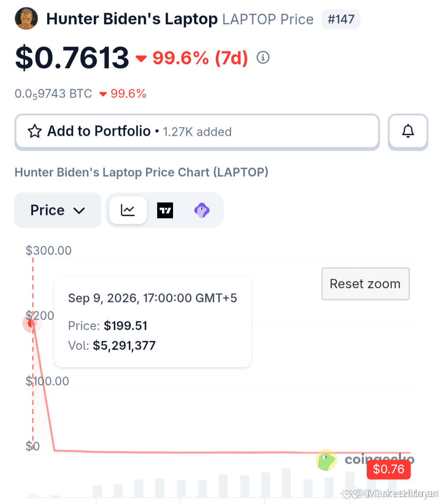Image resolution: width=442 pixels, height=504 pixels.
Task: Open the info icon next to 99.6% (7d)
Action: pos(263,58)
